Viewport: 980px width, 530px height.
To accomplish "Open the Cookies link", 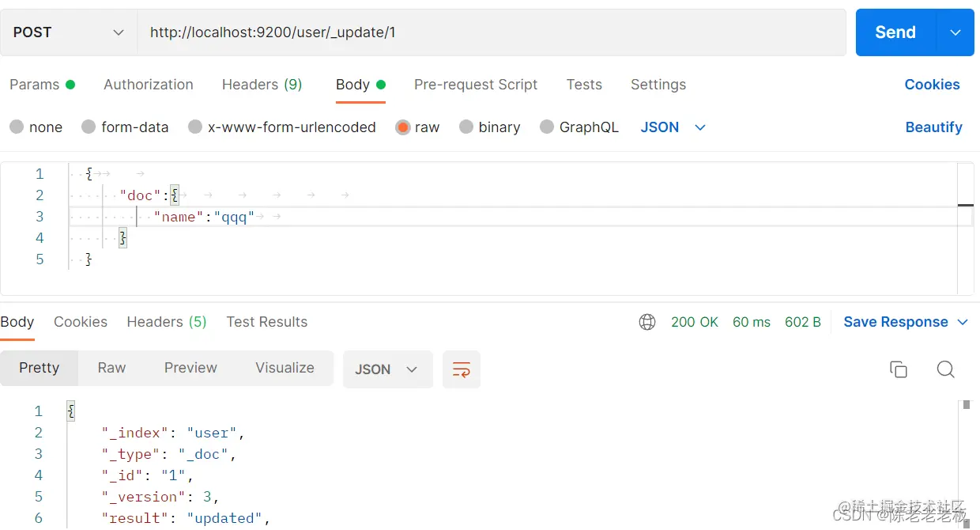I will (932, 85).
